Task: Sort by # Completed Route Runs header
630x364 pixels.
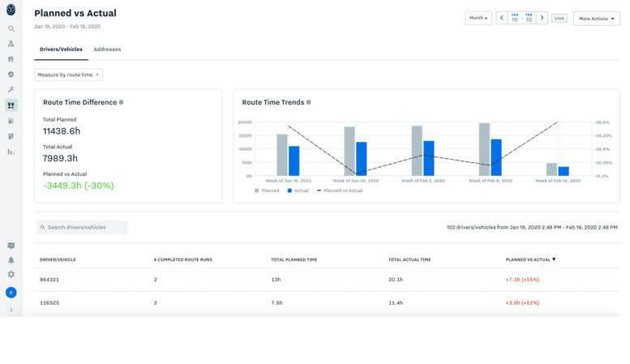Action: [182, 259]
